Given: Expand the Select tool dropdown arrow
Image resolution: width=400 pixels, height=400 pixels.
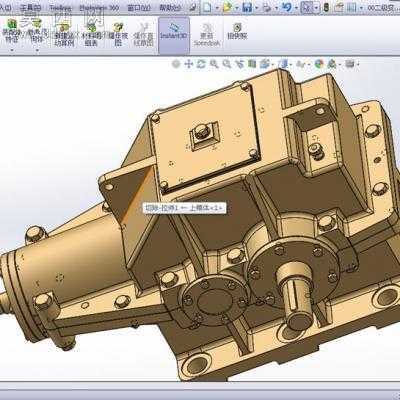Looking at the screenshot, I should (x=316, y=8).
